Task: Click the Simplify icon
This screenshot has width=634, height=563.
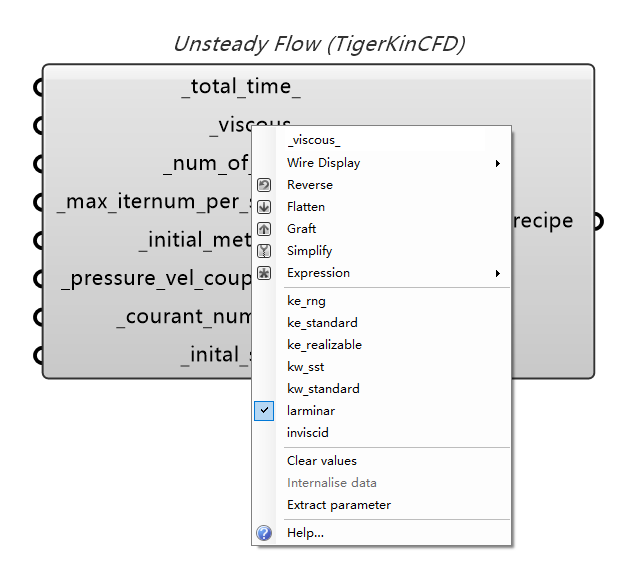Action: pos(264,251)
